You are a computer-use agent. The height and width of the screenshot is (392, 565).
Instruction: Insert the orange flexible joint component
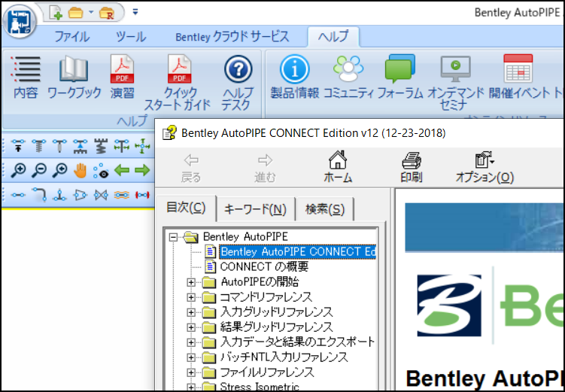tap(122, 195)
